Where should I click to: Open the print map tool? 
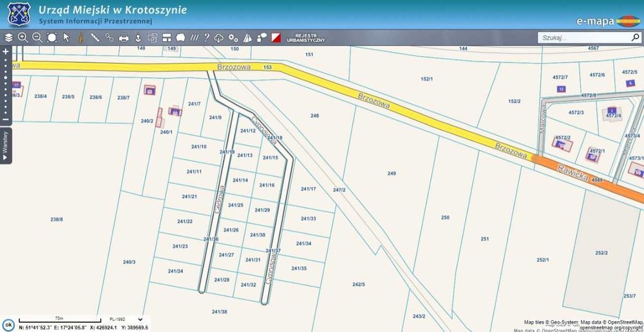click(x=124, y=38)
